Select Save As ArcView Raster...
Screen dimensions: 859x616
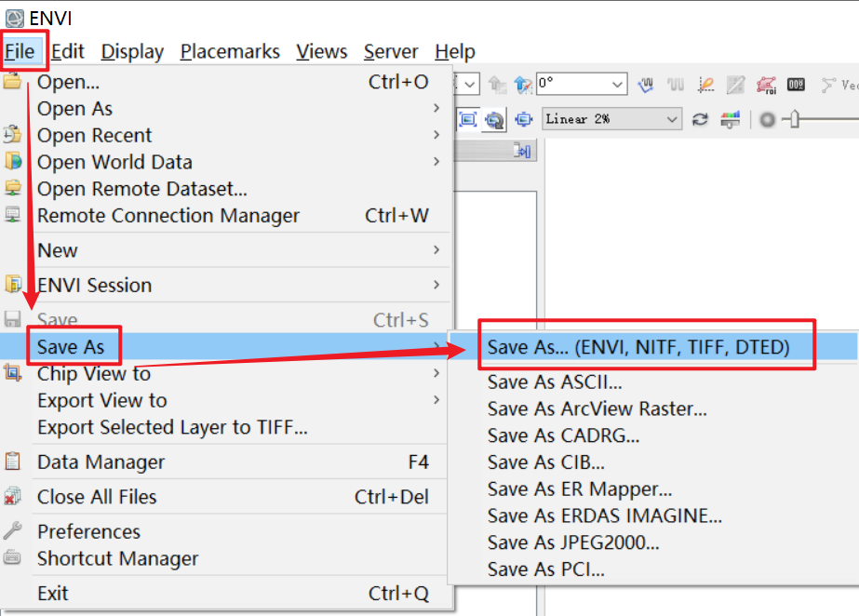(653, 409)
